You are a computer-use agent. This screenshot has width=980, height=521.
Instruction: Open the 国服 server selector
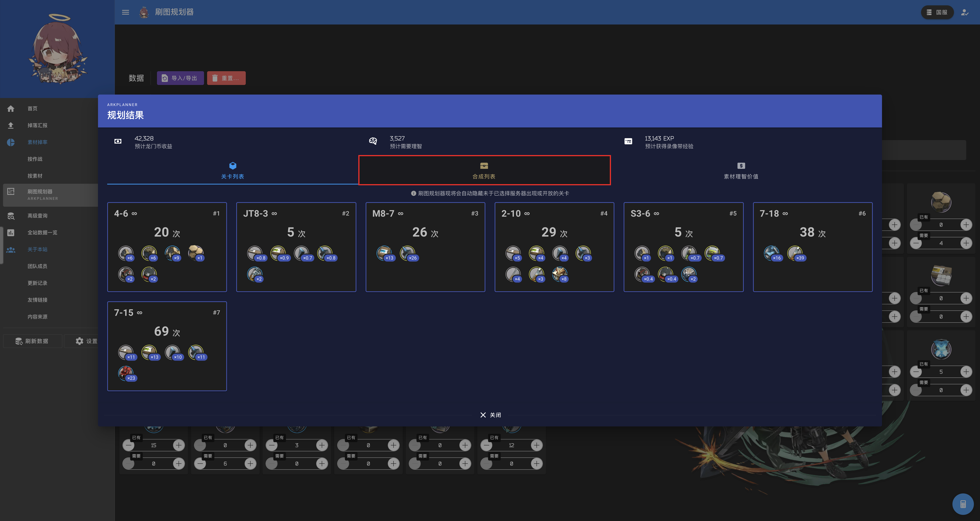[937, 12]
